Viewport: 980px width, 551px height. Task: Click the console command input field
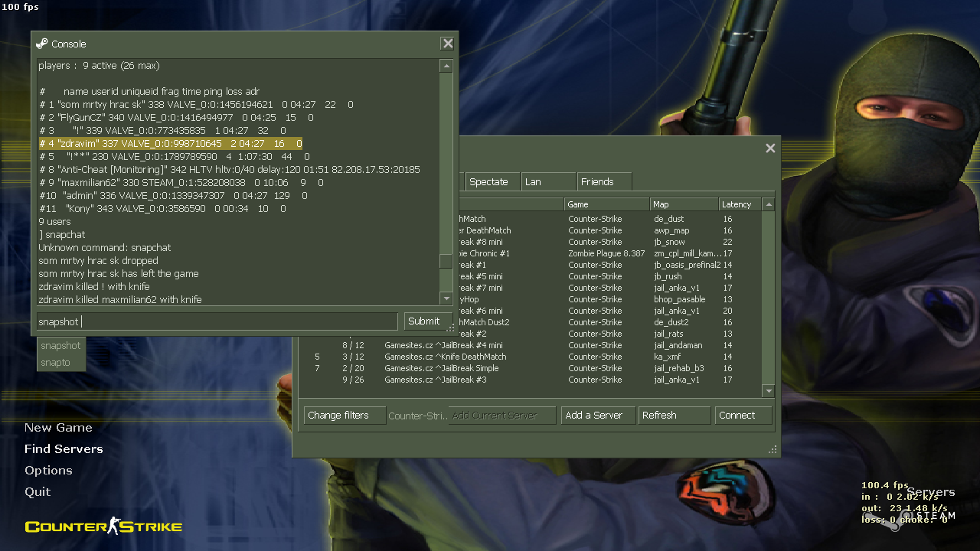[x=217, y=321]
